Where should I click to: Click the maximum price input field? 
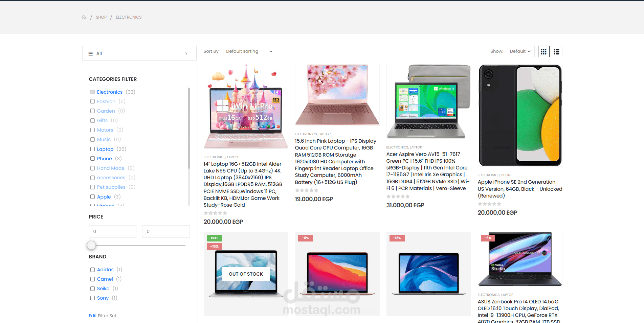[166, 231]
